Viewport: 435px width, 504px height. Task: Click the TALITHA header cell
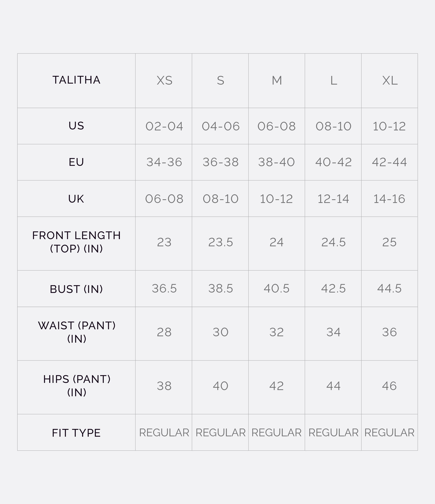pos(76,80)
